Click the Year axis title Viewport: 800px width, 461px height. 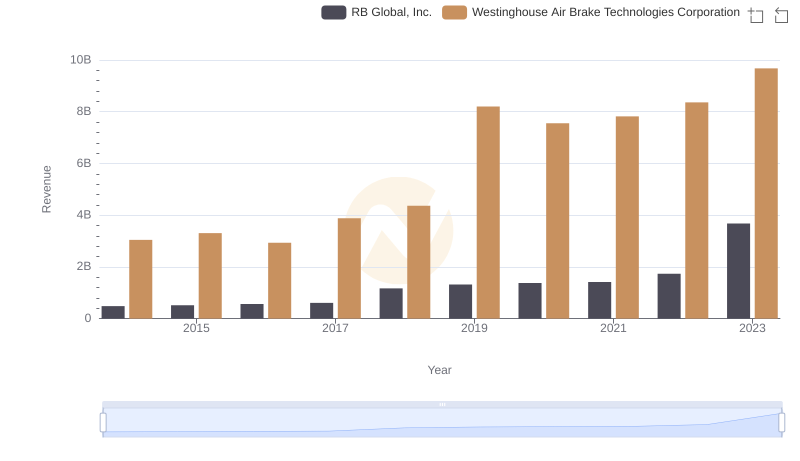pos(439,370)
